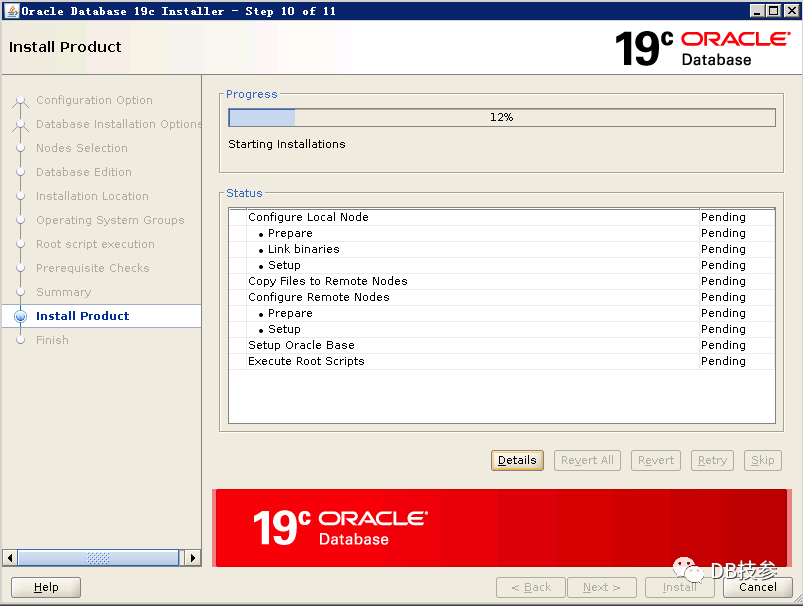
Task: Click the Oracle 19c logo in header
Action: (x=701, y=48)
